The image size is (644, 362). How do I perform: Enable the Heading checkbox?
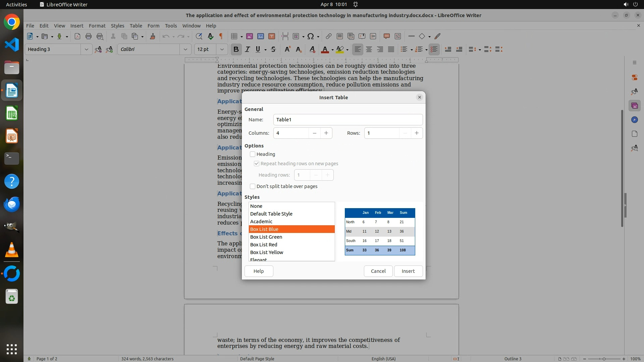point(253,154)
